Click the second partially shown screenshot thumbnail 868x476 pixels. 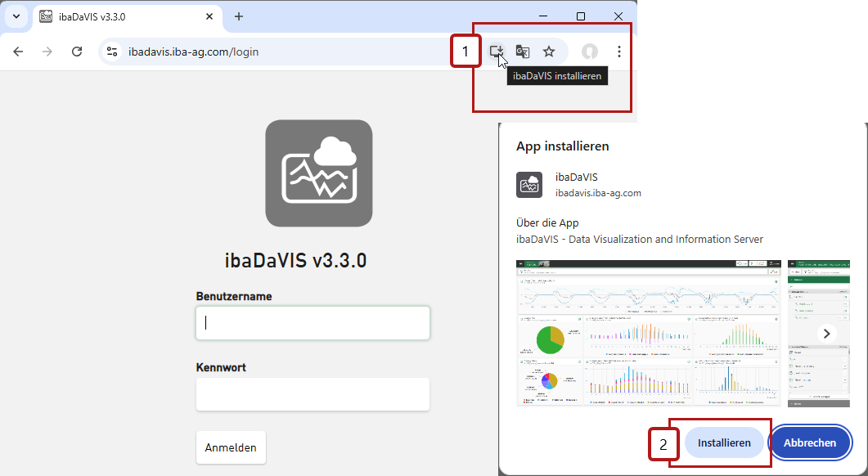(819, 333)
